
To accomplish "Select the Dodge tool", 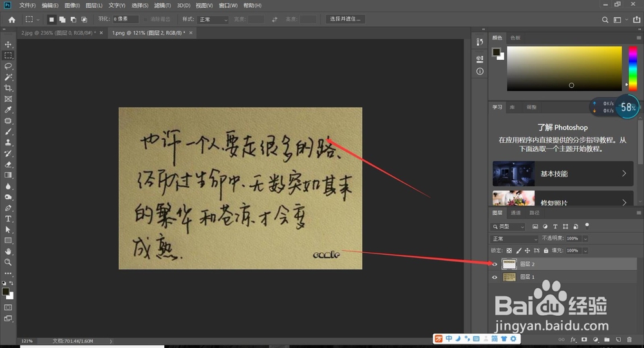I will click(x=8, y=197).
